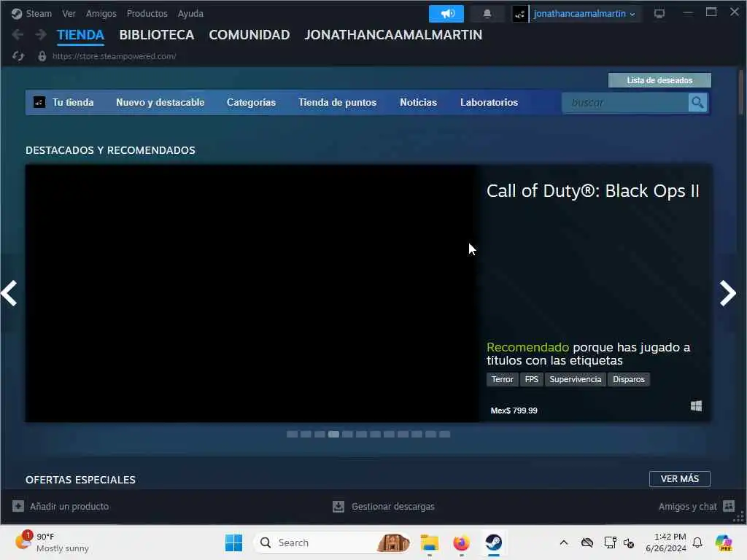The height and width of the screenshot is (560, 747).
Task: Click the store URL address text
Action: click(115, 56)
